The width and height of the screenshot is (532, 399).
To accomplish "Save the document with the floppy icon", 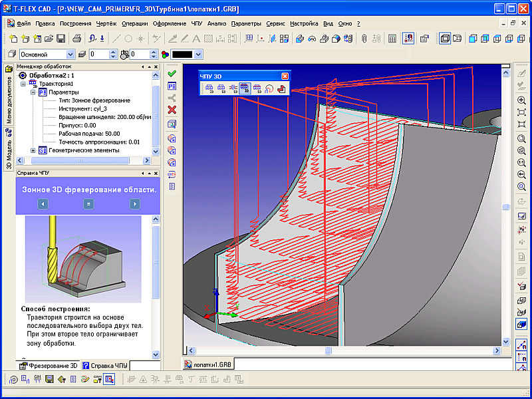I will (61, 39).
